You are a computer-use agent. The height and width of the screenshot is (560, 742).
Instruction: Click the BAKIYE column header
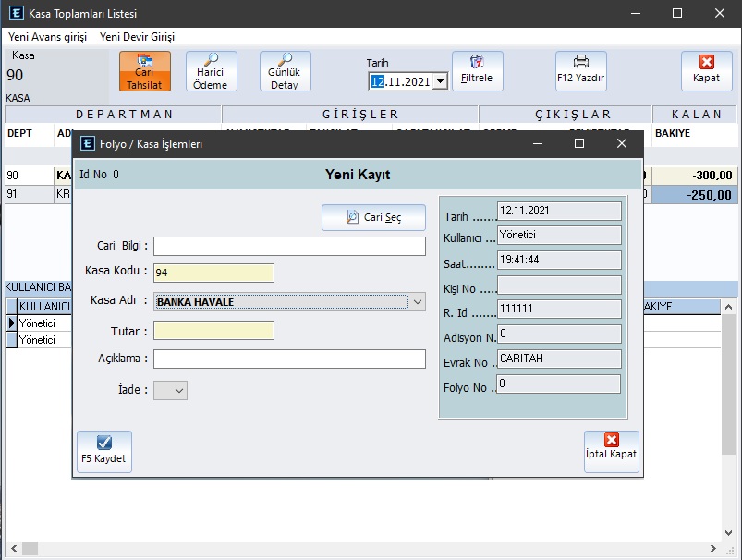pyautogui.click(x=673, y=133)
